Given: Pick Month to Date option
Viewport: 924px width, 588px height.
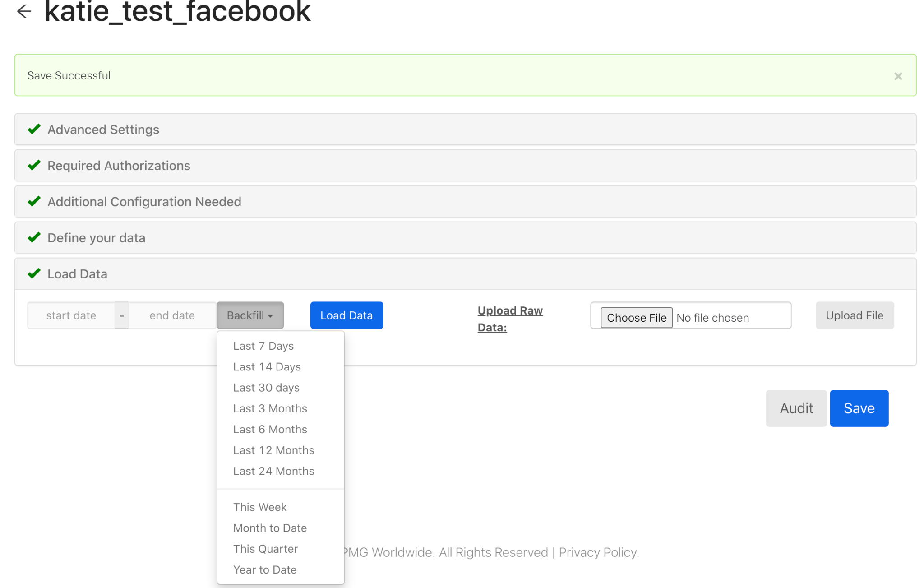Looking at the screenshot, I should (x=270, y=528).
